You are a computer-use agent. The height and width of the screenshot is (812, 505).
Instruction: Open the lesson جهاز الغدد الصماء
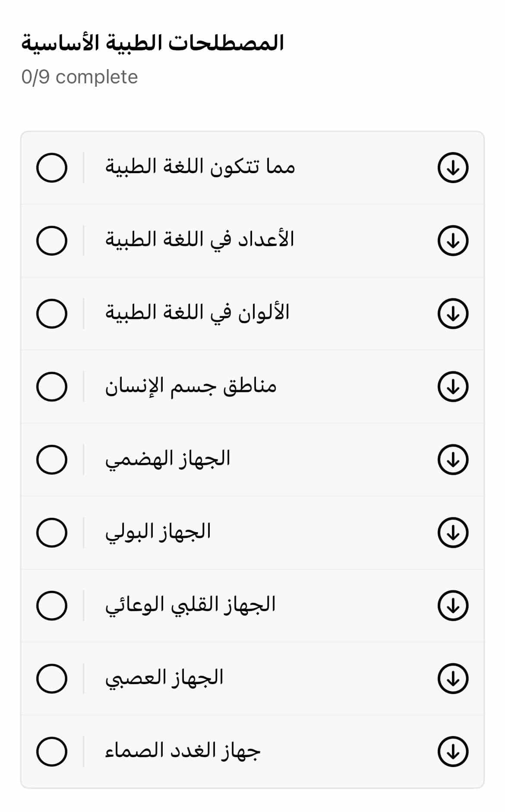tap(183, 751)
